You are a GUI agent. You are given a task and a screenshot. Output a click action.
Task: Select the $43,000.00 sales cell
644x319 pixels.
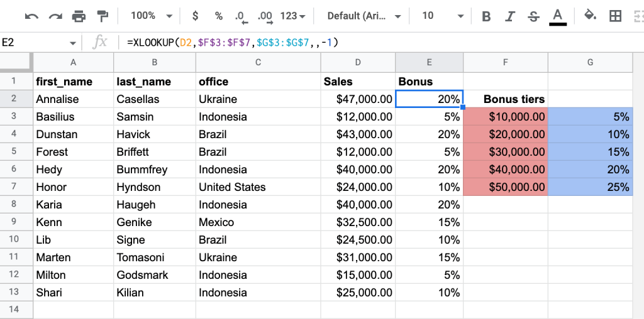[358, 134]
